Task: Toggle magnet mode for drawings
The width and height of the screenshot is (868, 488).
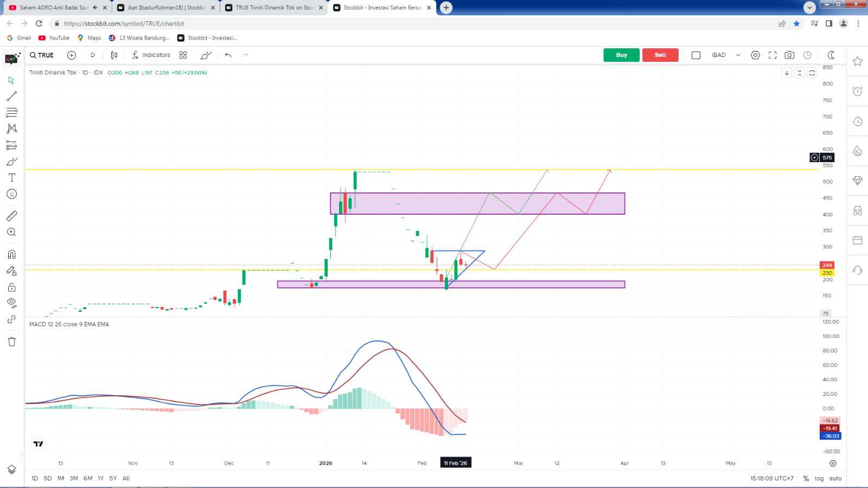Action: pos(11,254)
